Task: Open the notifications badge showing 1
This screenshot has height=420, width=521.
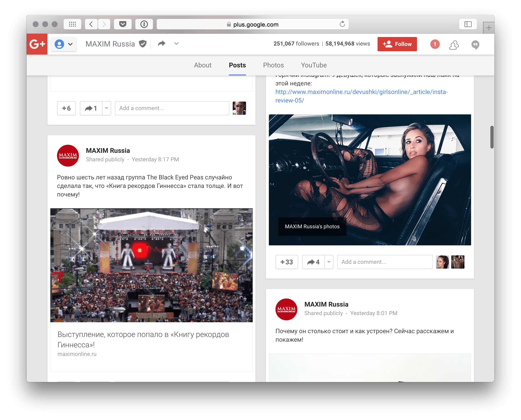Action: (435, 44)
